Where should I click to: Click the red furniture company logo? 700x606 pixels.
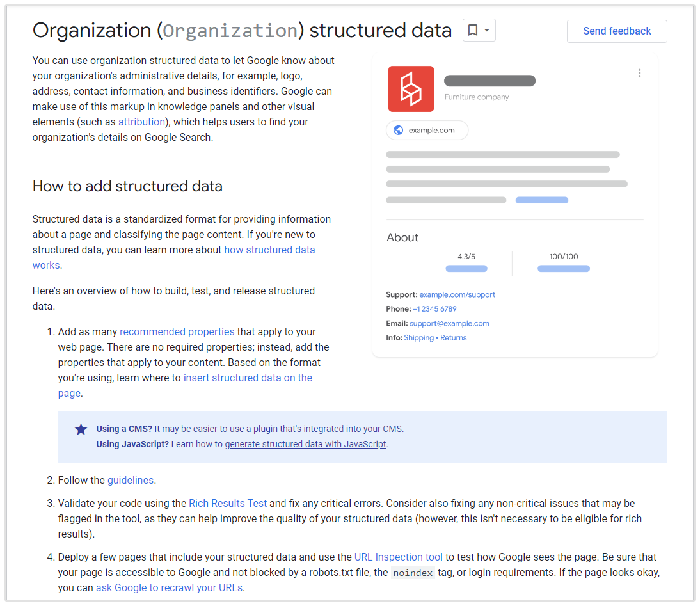click(411, 89)
